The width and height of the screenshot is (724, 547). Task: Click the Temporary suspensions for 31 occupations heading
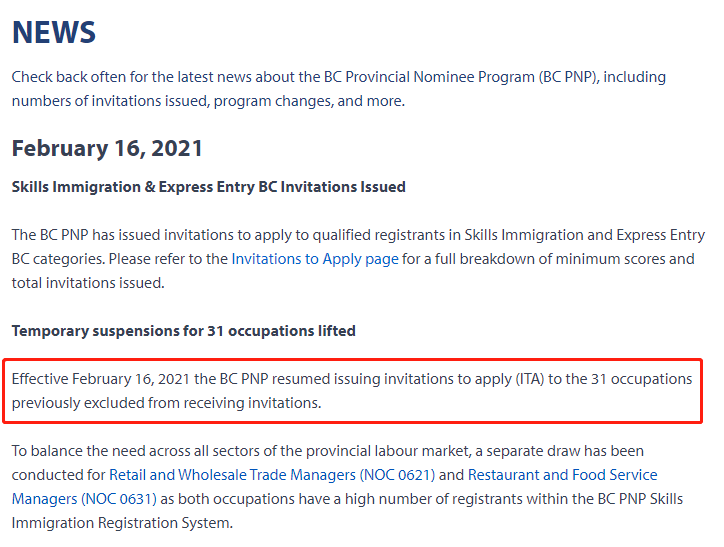tap(184, 331)
